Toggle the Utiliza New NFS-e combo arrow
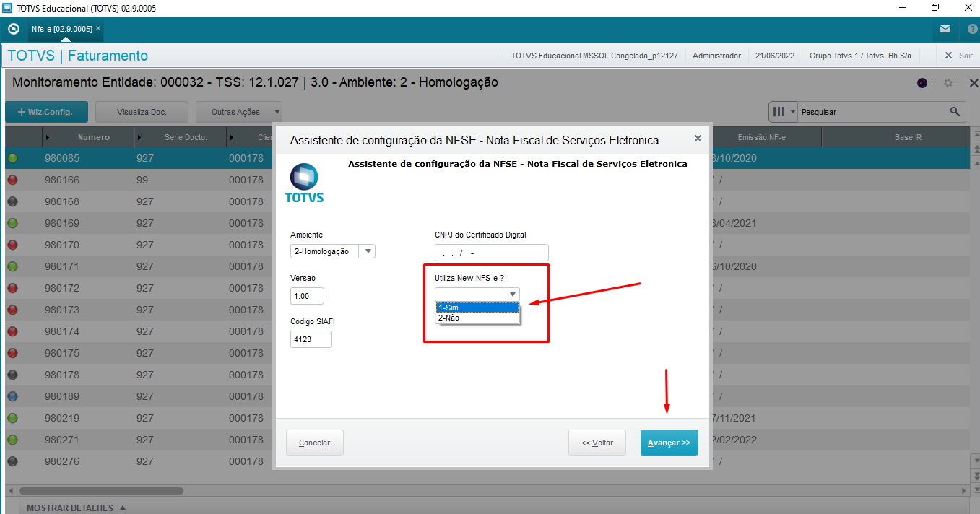This screenshot has width=980, height=514. pos(512,295)
